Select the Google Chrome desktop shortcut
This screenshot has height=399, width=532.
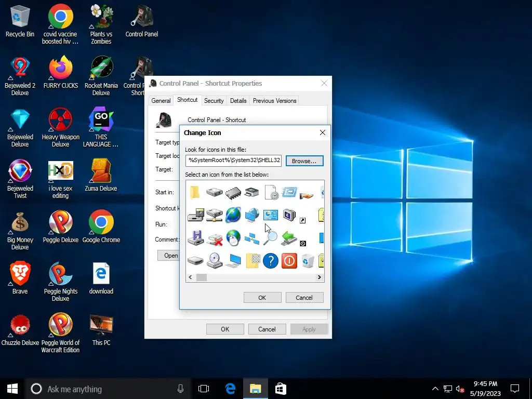click(x=101, y=227)
